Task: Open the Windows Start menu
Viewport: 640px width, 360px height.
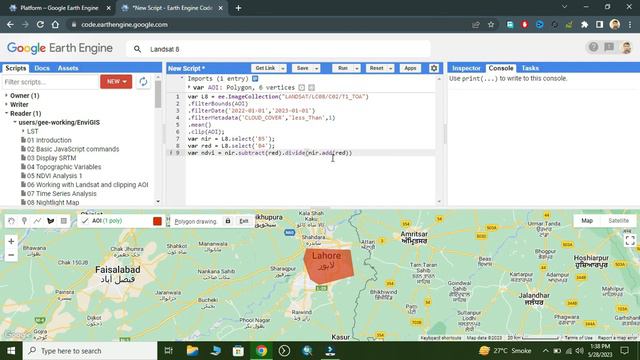Action: point(11,351)
